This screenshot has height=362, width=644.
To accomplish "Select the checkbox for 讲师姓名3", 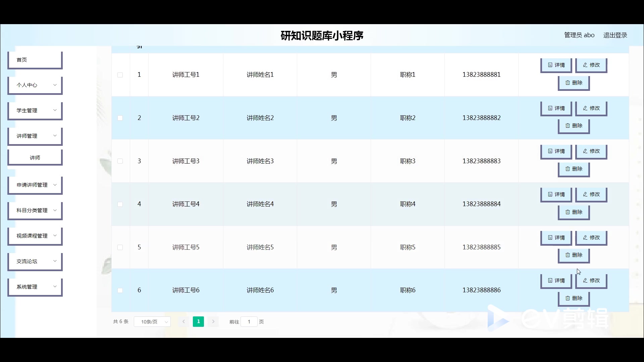I will tap(120, 161).
